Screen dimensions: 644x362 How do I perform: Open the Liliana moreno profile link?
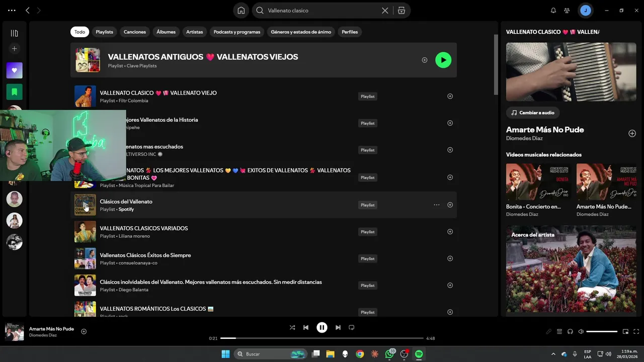click(134, 236)
